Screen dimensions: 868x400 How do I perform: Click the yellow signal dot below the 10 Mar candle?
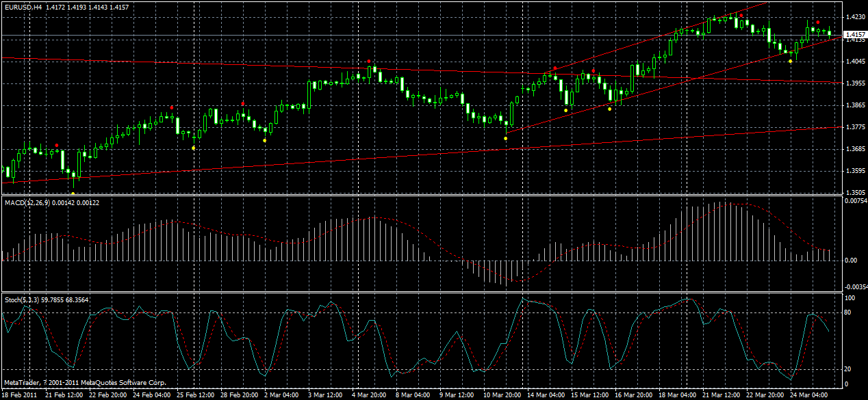[x=507, y=137]
